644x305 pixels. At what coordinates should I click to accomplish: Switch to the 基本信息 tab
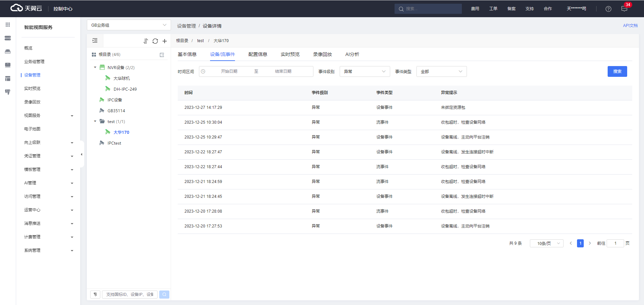coord(187,54)
